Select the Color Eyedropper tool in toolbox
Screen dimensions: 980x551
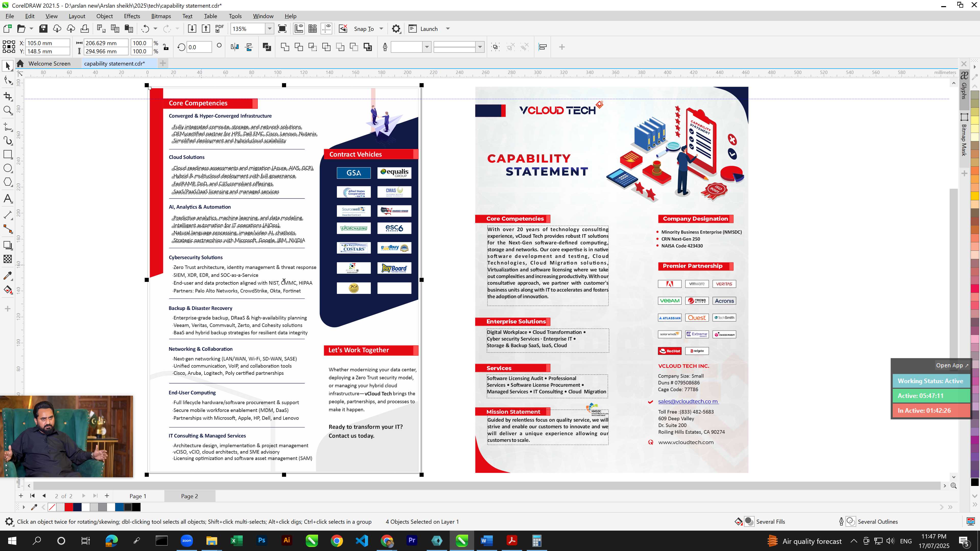(8, 276)
